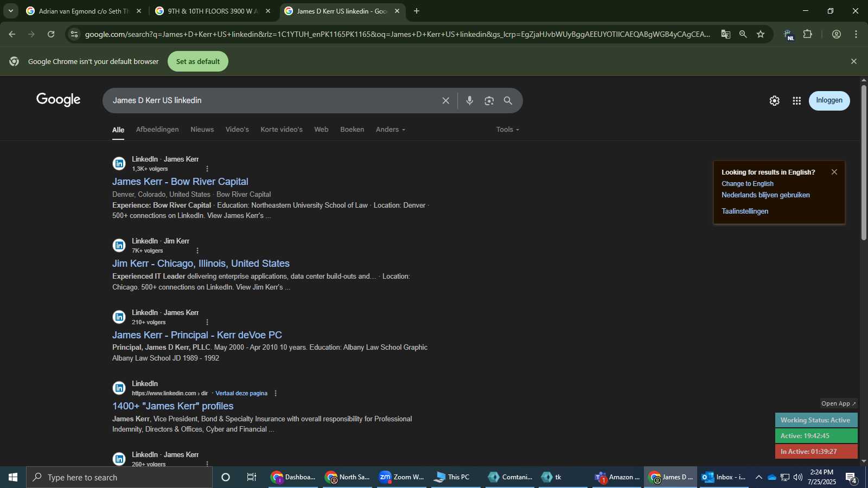This screenshot has height=488, width=868.
Task: Open a new browser tab
Action: click(416, 11)
